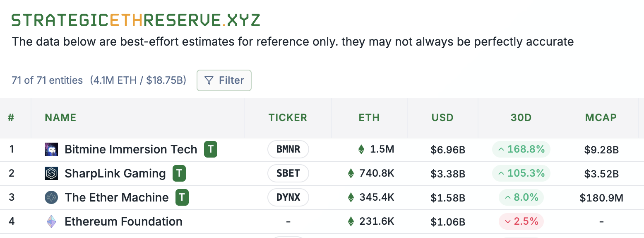Click the 168.8% 30D change badge
The image size is (644, 238).
click(521, 149)
